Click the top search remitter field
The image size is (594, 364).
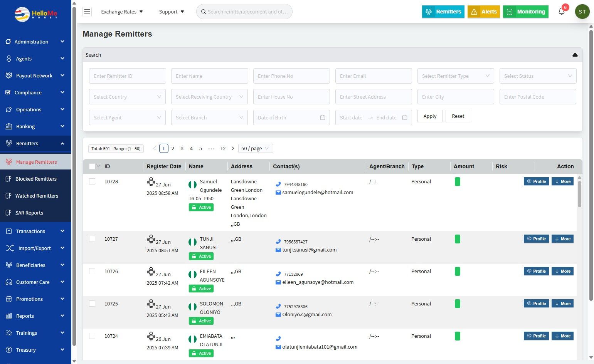point(244,12)
